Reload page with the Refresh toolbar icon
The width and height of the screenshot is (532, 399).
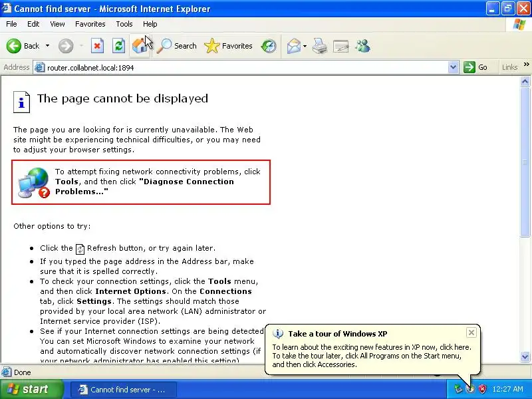tap(119, 46)
